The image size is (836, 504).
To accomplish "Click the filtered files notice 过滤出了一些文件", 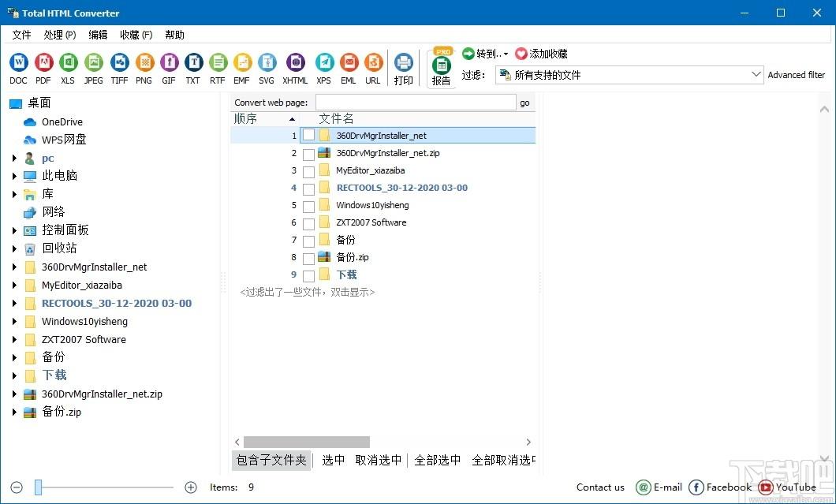I will coord(307,293).
